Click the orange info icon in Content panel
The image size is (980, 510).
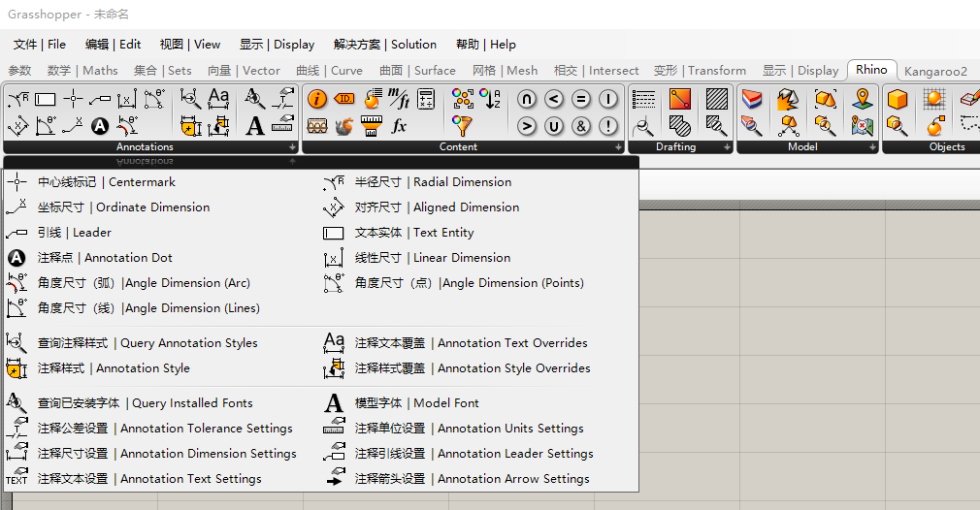click(317, 99)
